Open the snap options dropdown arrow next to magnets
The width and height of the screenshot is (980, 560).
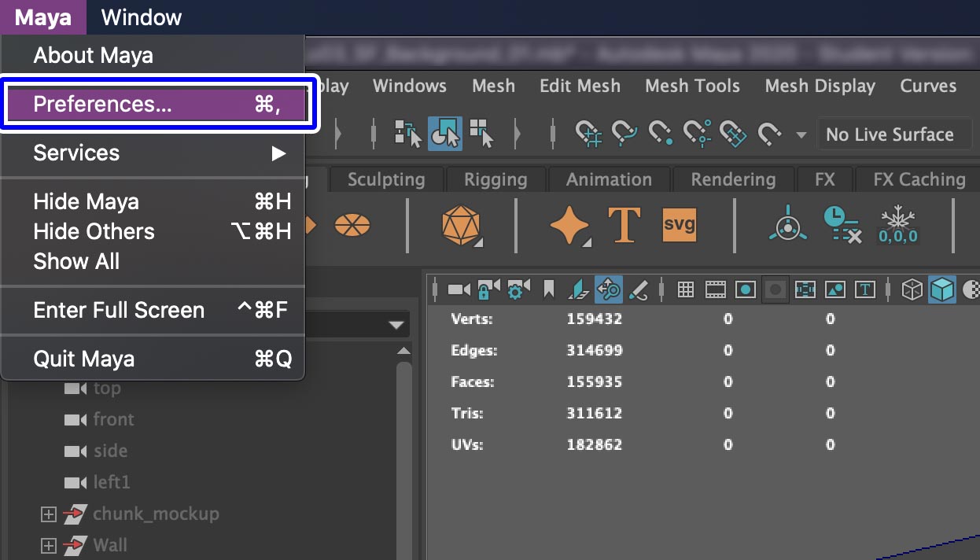(802, 135)
